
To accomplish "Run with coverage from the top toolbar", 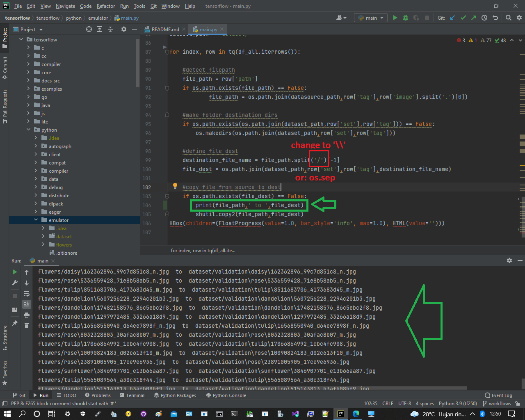I will tap(416, 18).
